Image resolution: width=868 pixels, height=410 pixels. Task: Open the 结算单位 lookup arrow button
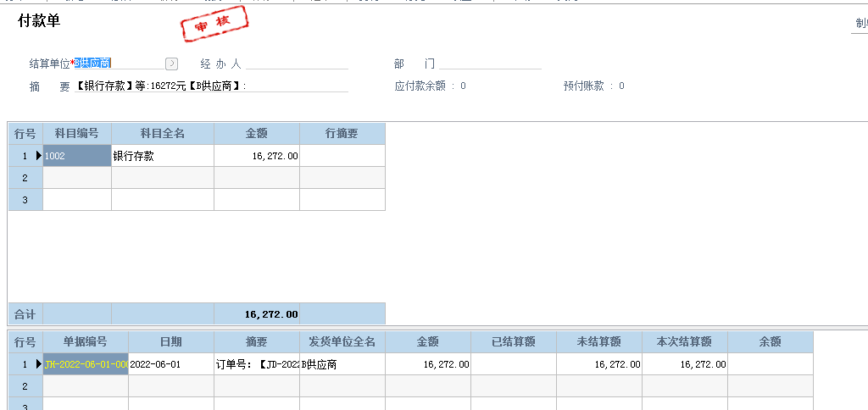click(x=171, y=63)
